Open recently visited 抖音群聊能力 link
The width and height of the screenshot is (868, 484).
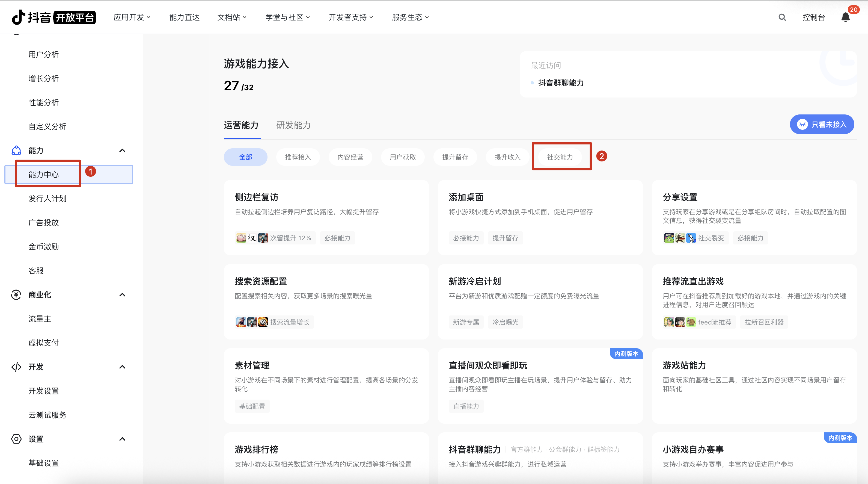coord(561,83)
